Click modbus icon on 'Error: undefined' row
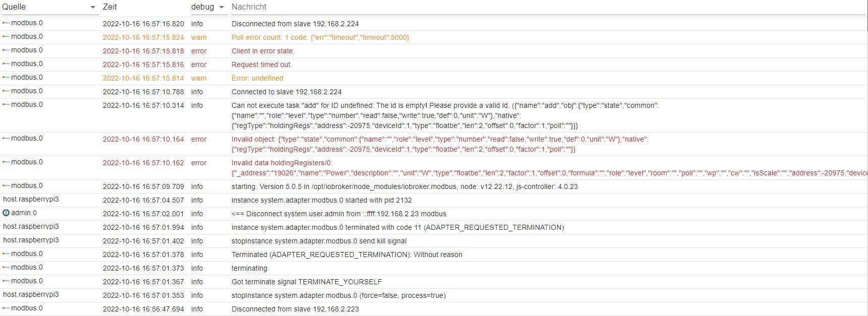The width and height of the screenshot is (868, 316). (x=6, y=78)
